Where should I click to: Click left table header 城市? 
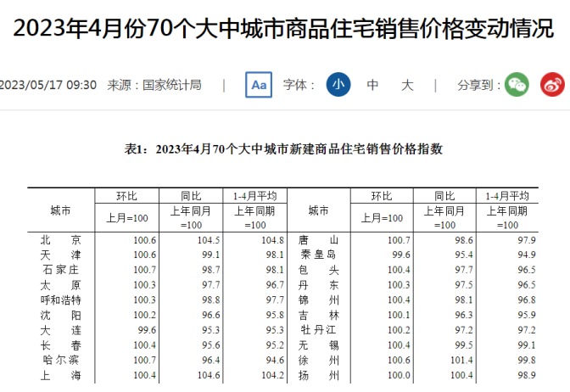pos(61,210)
